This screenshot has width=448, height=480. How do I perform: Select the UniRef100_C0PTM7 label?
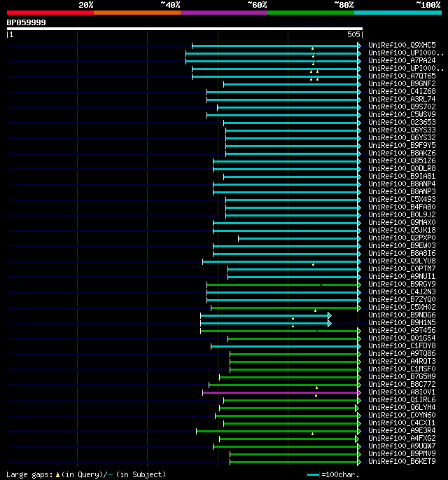click(402, 269)
